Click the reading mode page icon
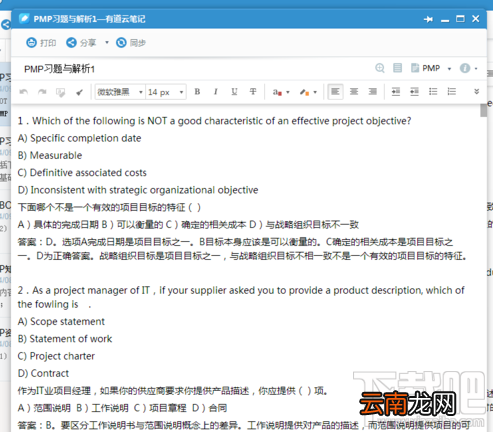This screenshot has height=432, width=493. coord(397,68)
